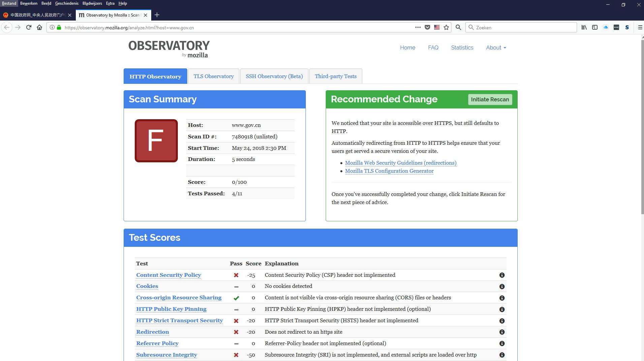Open the Firefox hamburger menu
Screen dimensions: 644x361
point(640,28)
